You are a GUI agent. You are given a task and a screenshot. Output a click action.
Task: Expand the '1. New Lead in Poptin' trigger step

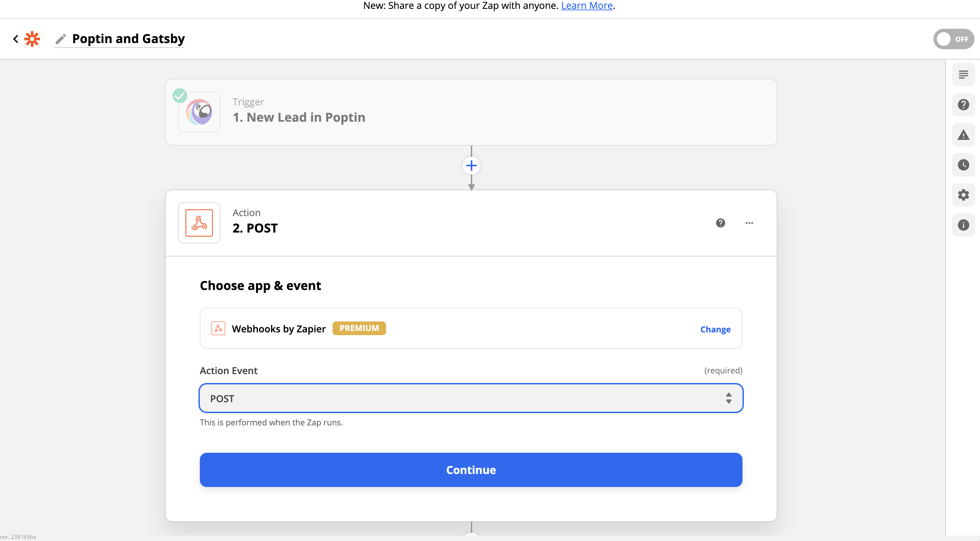pos(471,112)
